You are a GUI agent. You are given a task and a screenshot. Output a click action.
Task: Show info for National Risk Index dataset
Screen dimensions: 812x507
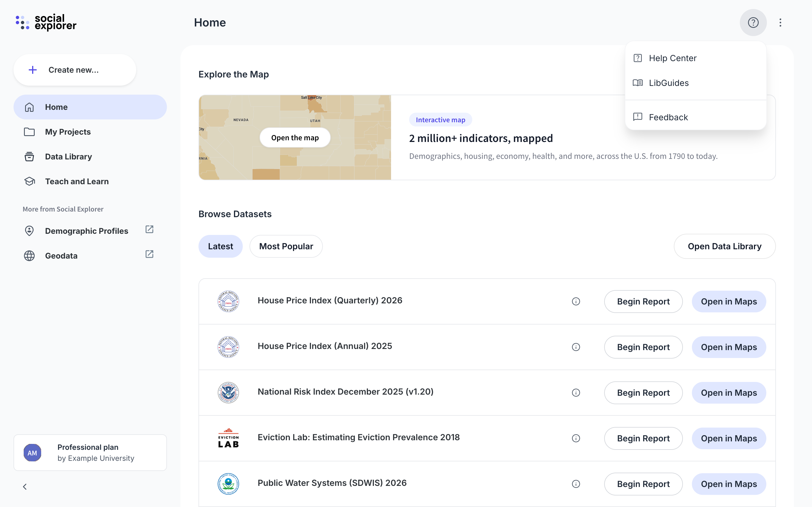click(x=576, y=393)
